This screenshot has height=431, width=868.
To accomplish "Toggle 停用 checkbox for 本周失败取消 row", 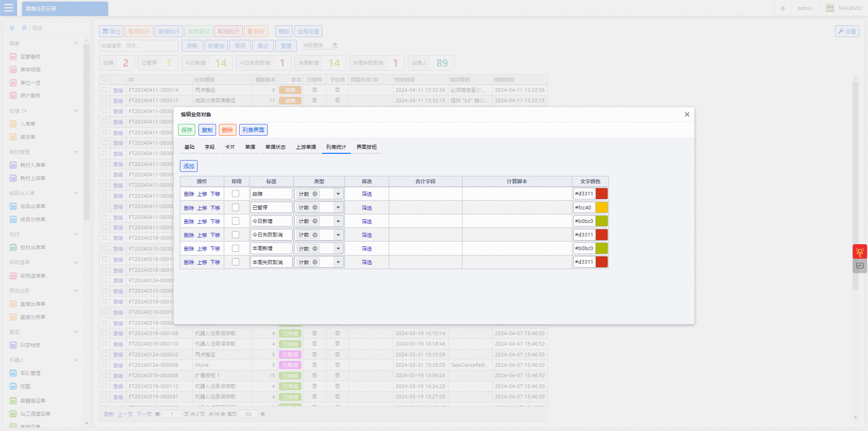I will 236,262.
